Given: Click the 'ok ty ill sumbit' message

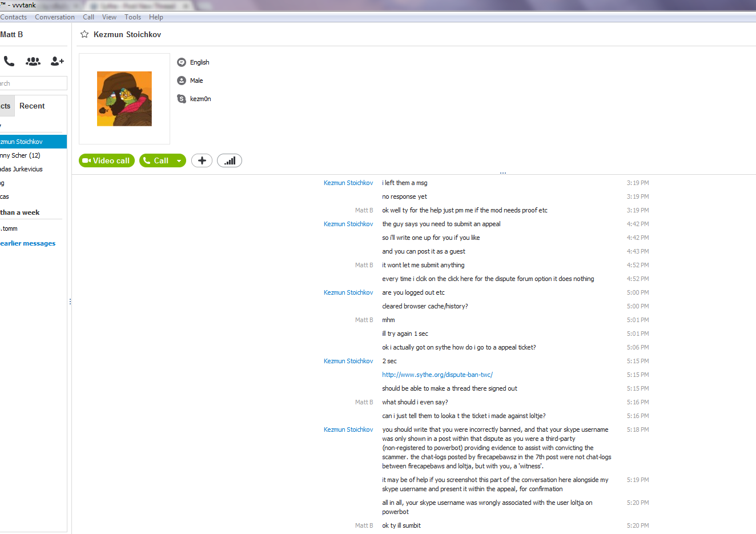Looking at the screenshot, I should coord(401,525).
